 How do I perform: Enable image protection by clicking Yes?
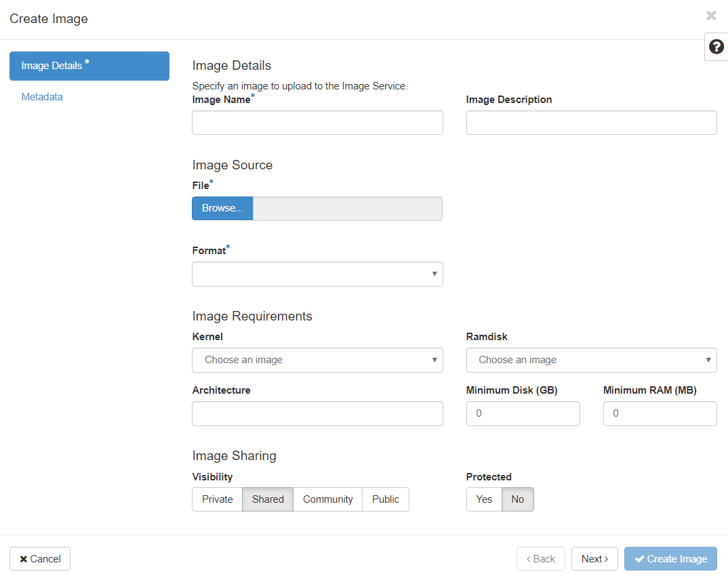tap(483, 499)
